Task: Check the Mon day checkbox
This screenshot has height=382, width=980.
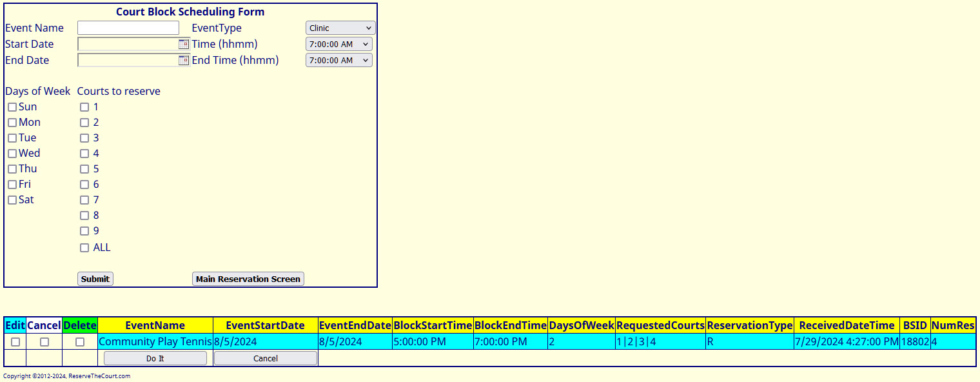Action: (12, 123)
